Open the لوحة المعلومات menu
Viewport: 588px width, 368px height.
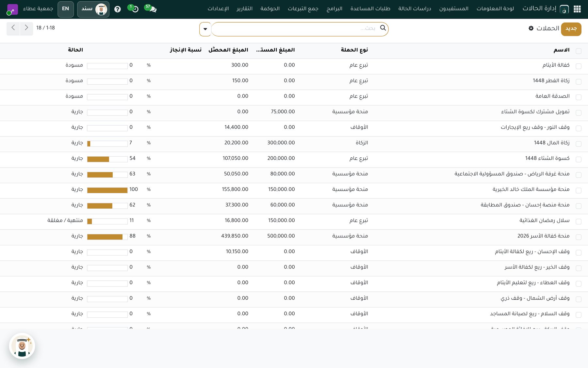[495, 9]
